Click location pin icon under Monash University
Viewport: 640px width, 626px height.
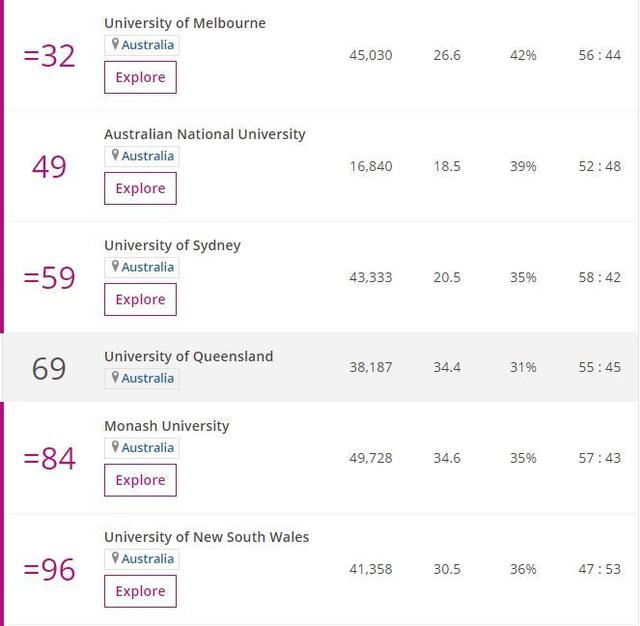[116, 447]
